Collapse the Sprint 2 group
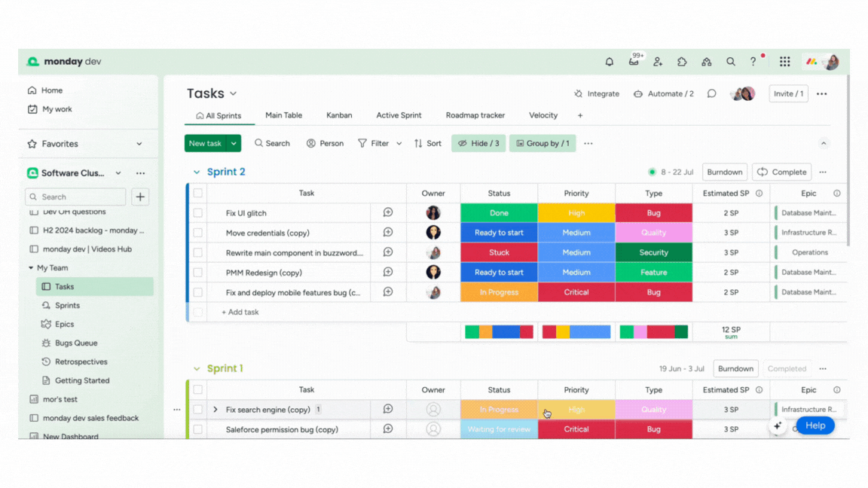868x488 pixels. click(x=197, y=172)
